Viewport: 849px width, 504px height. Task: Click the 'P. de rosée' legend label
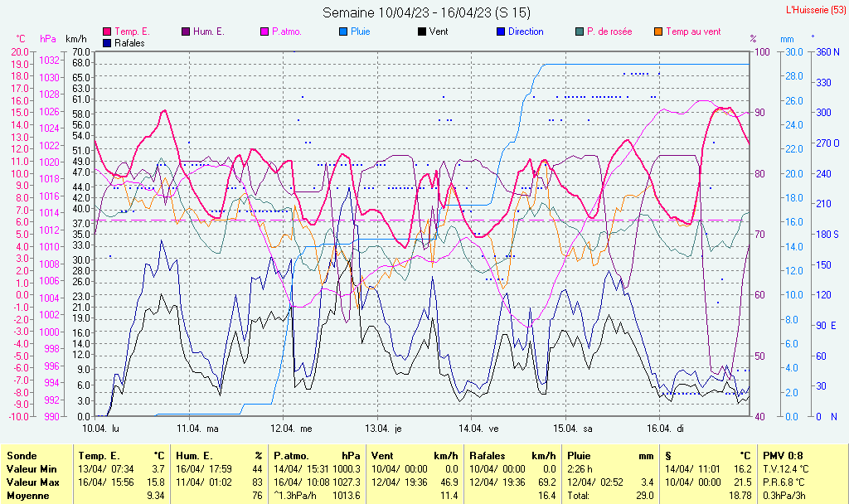609,32
